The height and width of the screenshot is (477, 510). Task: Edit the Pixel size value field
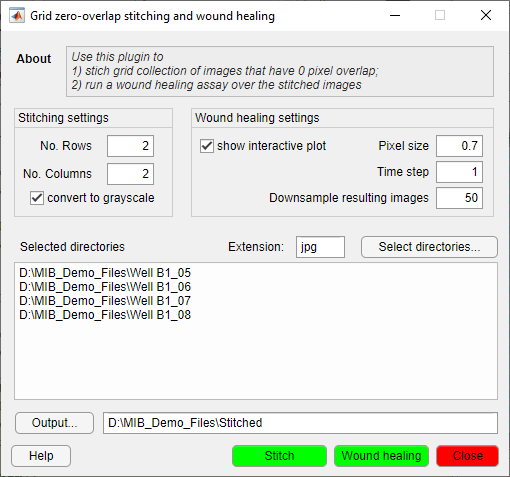(459, 146)
